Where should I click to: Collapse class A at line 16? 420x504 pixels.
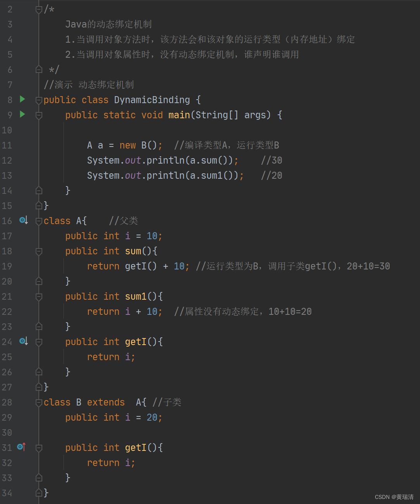point(39,221)
